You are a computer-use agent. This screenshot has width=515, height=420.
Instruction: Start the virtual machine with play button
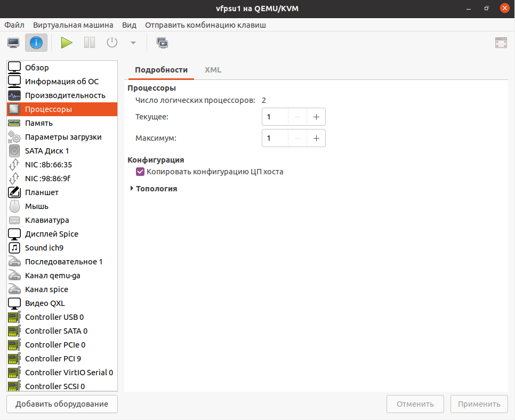tap(66, 43)
